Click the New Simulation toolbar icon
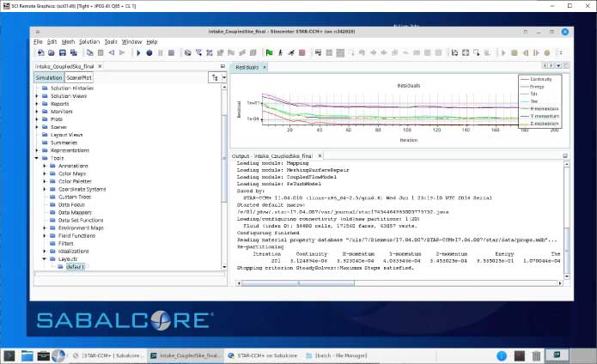This screenshot has width=597, height=364. [x=40, y=53]
